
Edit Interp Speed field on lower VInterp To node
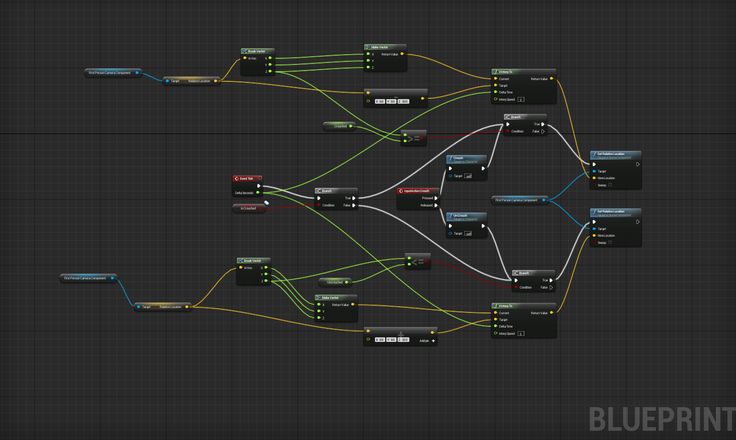tap(521, 334)
